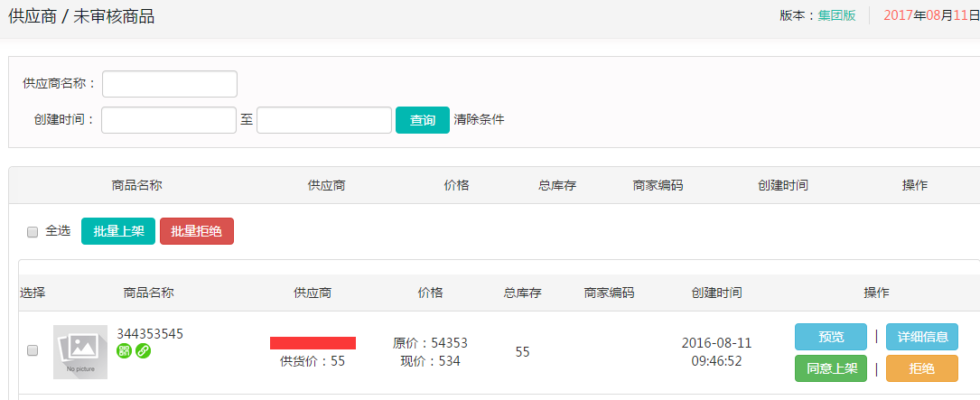
Task: Check the box for product 344353545
Action: pyautogui.click(x=33, y=350)
